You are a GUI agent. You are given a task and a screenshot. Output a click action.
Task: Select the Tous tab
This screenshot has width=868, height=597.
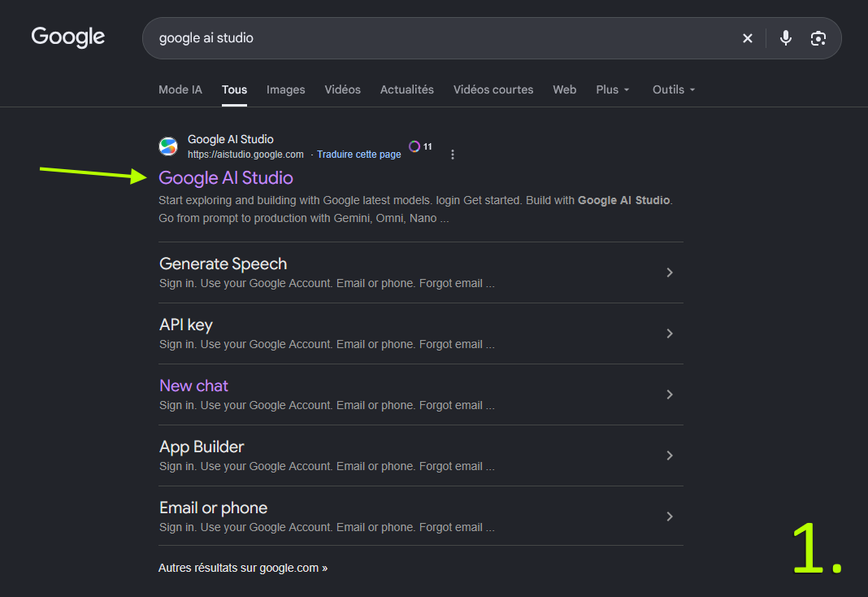pos(234,89)
